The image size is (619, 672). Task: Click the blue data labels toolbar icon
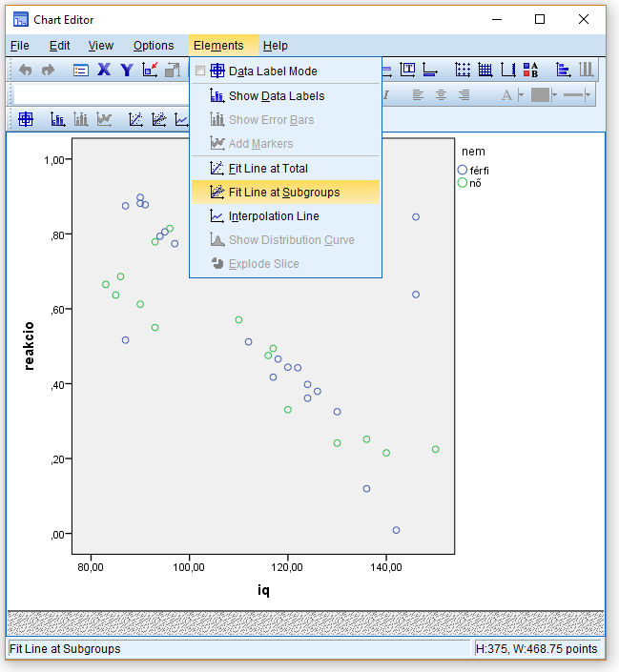(x=58, y=119)
